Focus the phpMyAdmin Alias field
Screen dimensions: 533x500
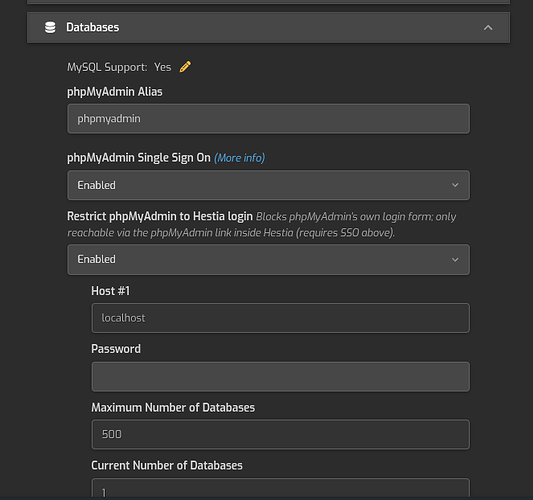(269, 119)
